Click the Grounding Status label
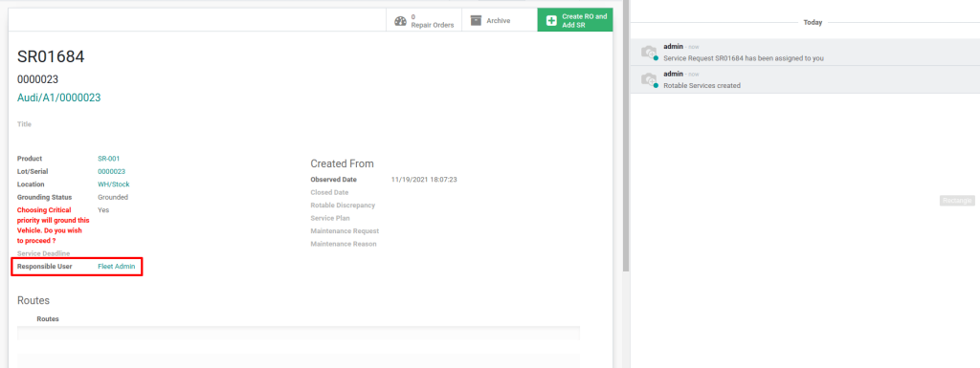 [x=44, y=197]
